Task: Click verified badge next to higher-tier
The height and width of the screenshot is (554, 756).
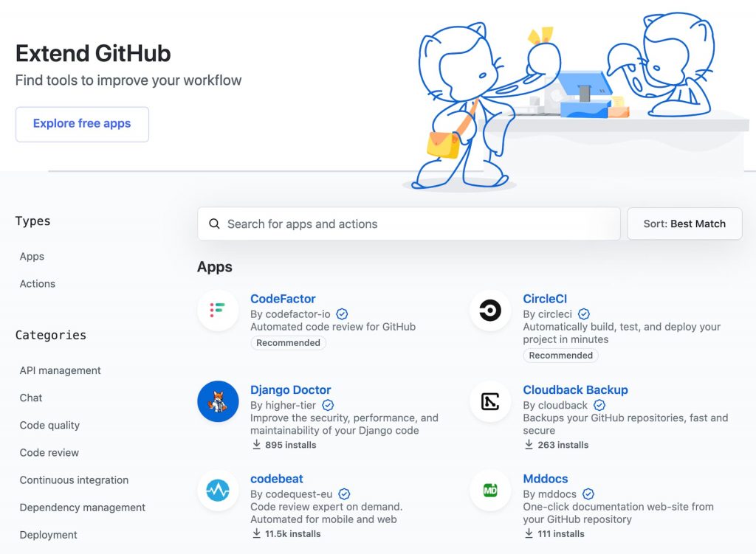Action: [x=328, y=405]
